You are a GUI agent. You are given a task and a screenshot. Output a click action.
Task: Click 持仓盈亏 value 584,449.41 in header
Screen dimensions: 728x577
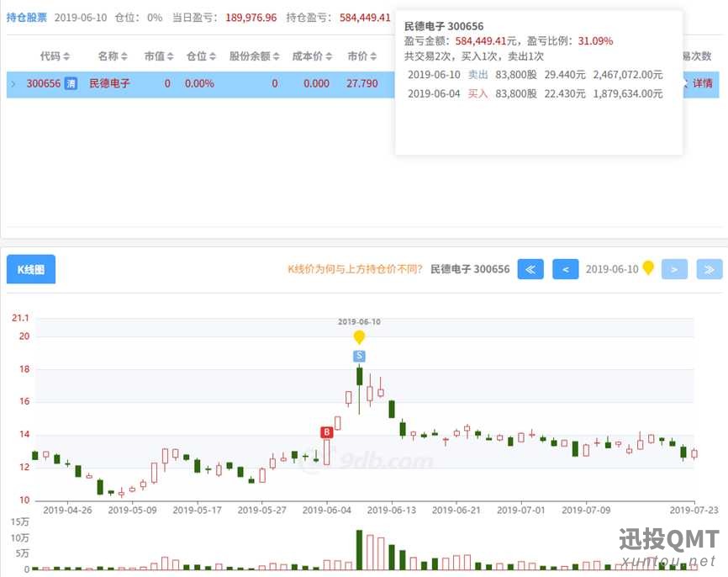pos(365,18)
